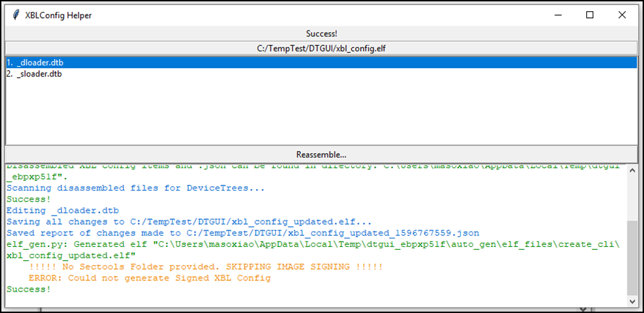
Task: Click the 'Saved report of changes made' log line
Action: coord(242,233)
